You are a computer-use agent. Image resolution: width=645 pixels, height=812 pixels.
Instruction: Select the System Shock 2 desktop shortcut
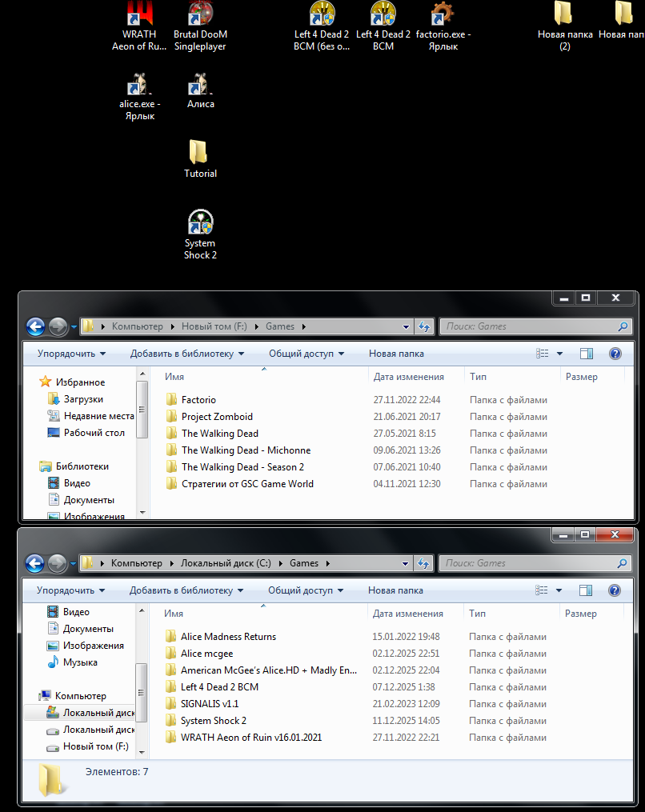tap(200, 234)
